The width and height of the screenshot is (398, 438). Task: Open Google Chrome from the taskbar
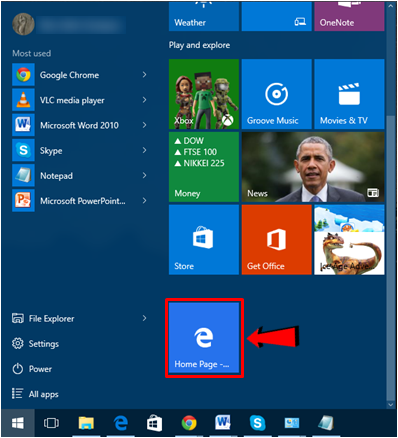(189, 423)
